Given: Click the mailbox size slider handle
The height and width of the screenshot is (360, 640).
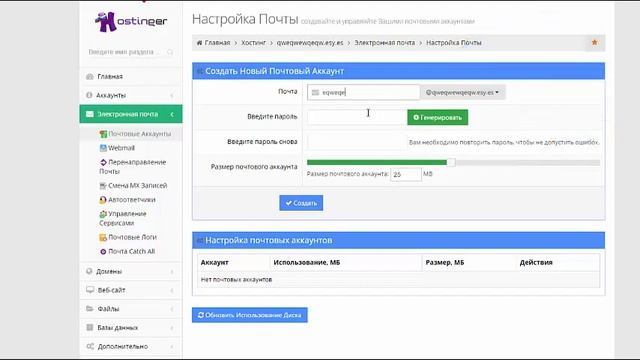Looking at the screenshot, I should (x=451, y=162).
